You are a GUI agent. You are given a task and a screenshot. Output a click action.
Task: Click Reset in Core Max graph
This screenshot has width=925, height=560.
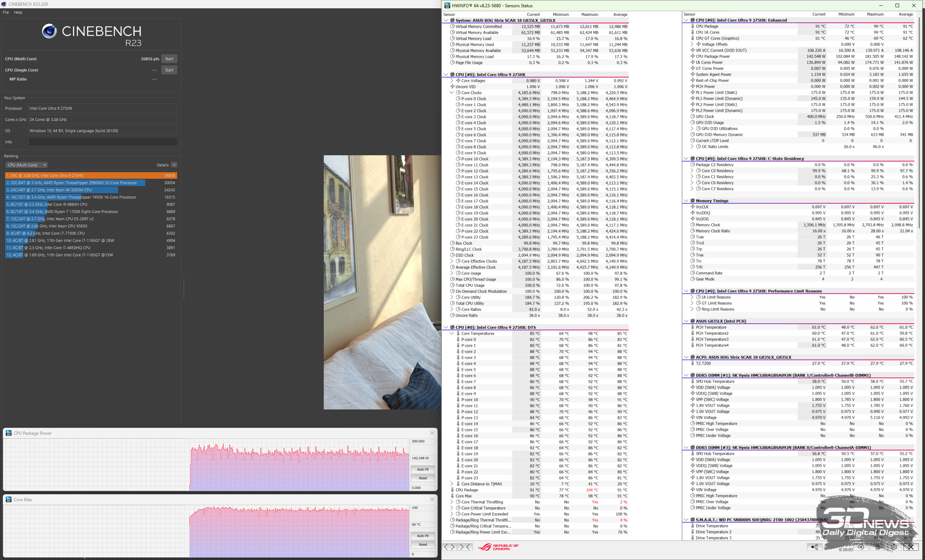(423, 544)
